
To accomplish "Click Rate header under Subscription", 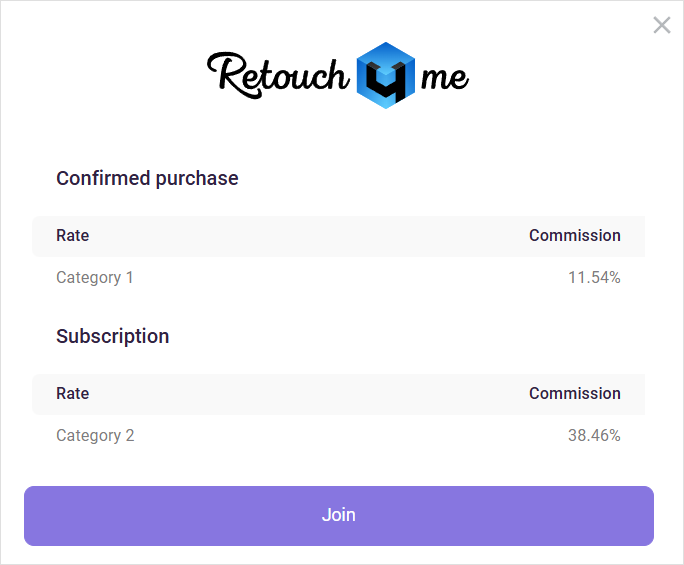I will (73, 394).
